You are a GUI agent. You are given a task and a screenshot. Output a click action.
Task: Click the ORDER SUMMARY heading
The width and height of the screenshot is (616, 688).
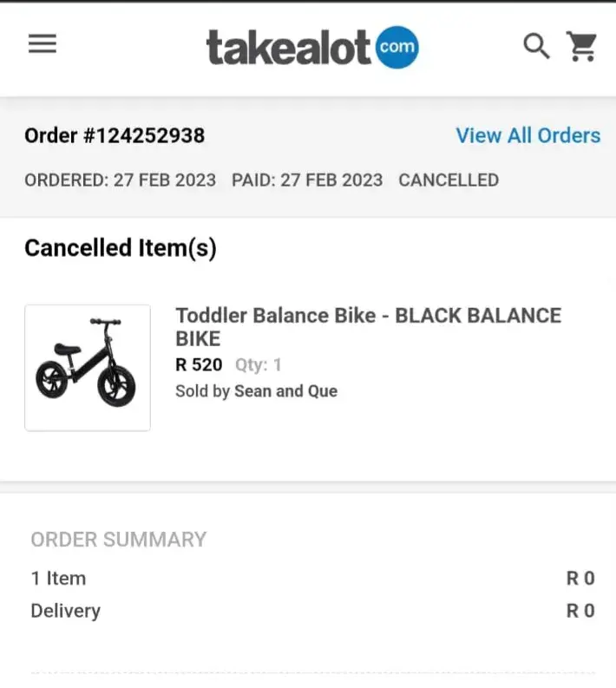[119, 540]
